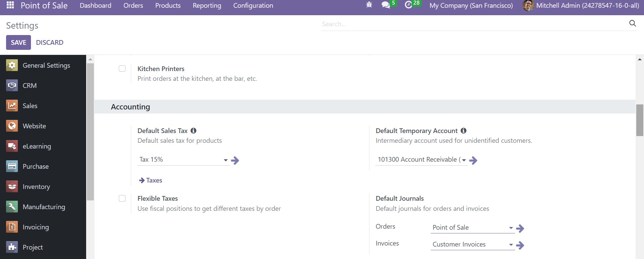Click Default Sales Tax info icon
Viewport: 644px width, 259px height.
[x=193, y=131]
